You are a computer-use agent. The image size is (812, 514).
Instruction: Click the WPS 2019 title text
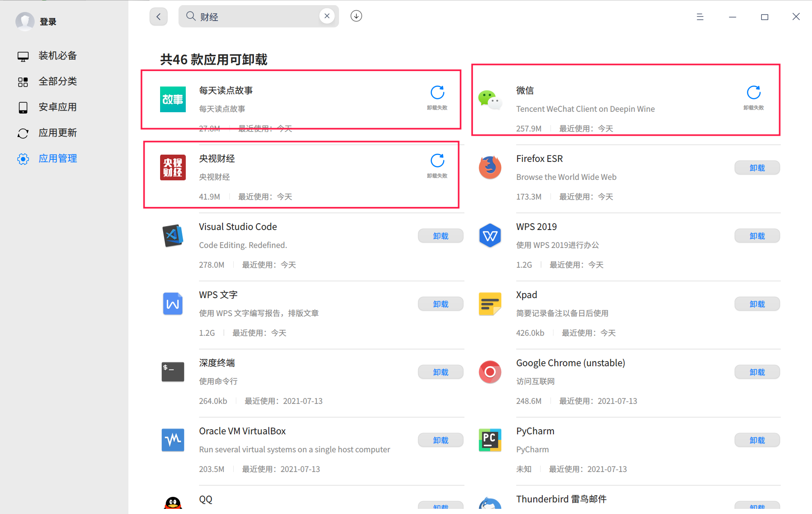(x=536, y=227)
